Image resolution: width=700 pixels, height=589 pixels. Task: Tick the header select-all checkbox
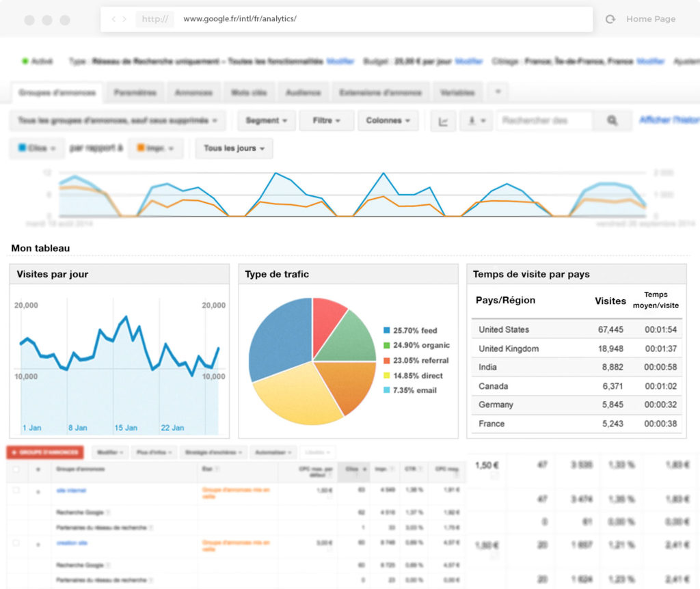pyautogui.click(x=16, y=469)
